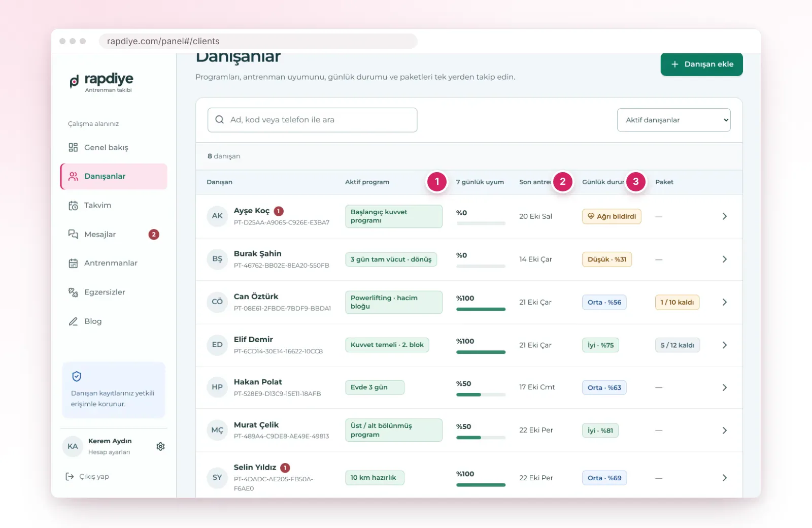Click the rapdiye logo icon
812x528 pixels.
point(74,81)
